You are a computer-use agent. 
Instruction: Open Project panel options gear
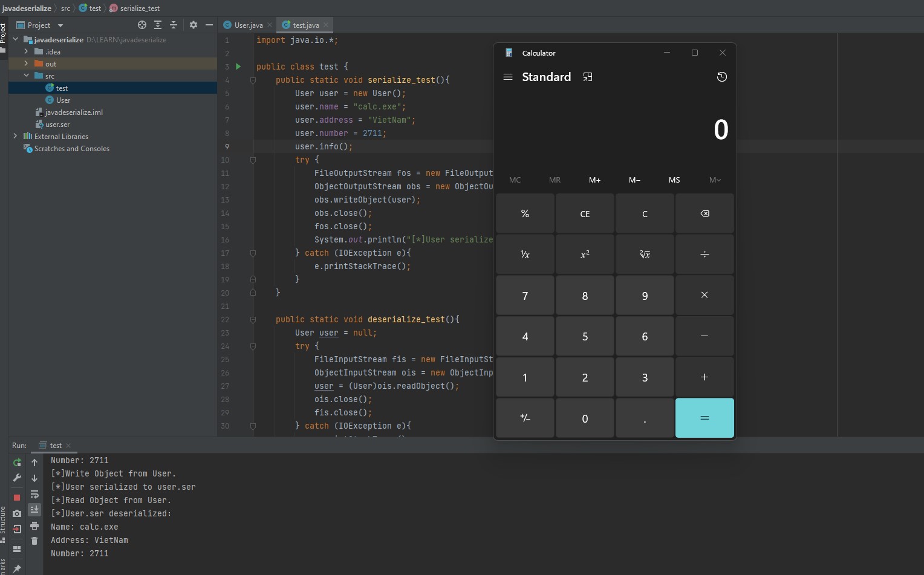[x=194, y=25]
